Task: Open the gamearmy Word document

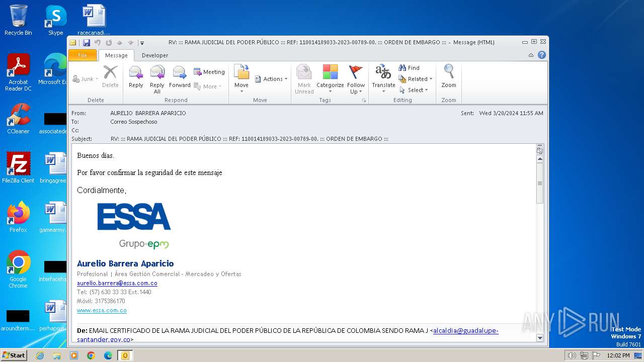Action: click(54, 217)
